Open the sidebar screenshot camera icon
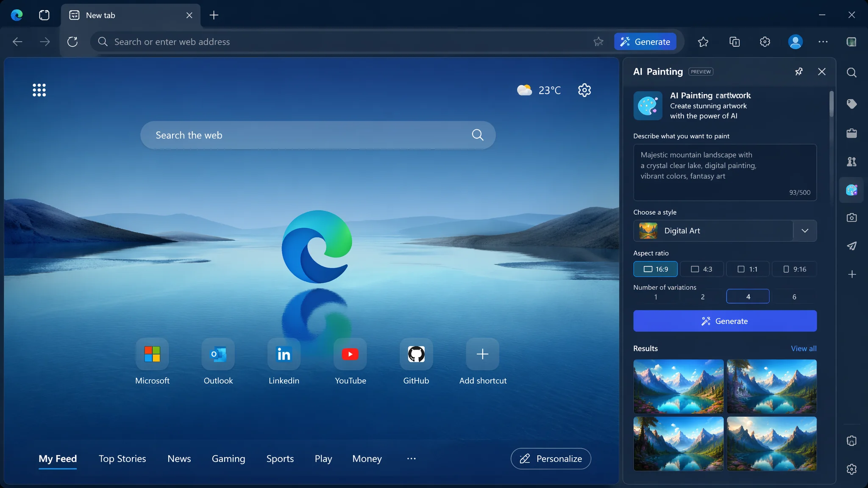868x488 pixels. tap(851, 217)
